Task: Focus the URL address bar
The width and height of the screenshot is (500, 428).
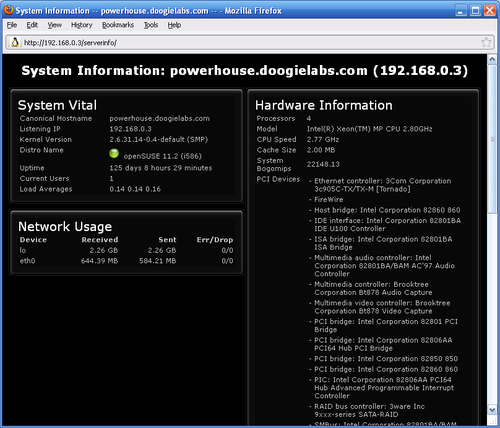Action: click(250, 43)
